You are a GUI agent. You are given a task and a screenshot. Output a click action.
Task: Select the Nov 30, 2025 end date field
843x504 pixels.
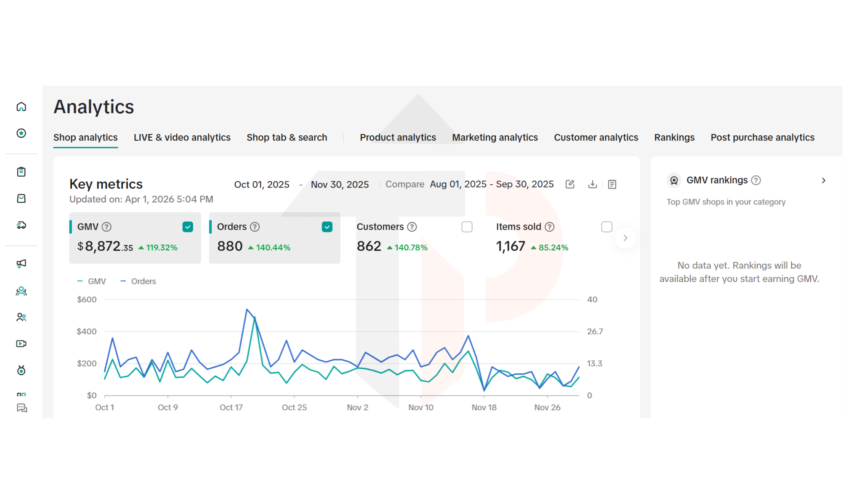click(340, 185)
